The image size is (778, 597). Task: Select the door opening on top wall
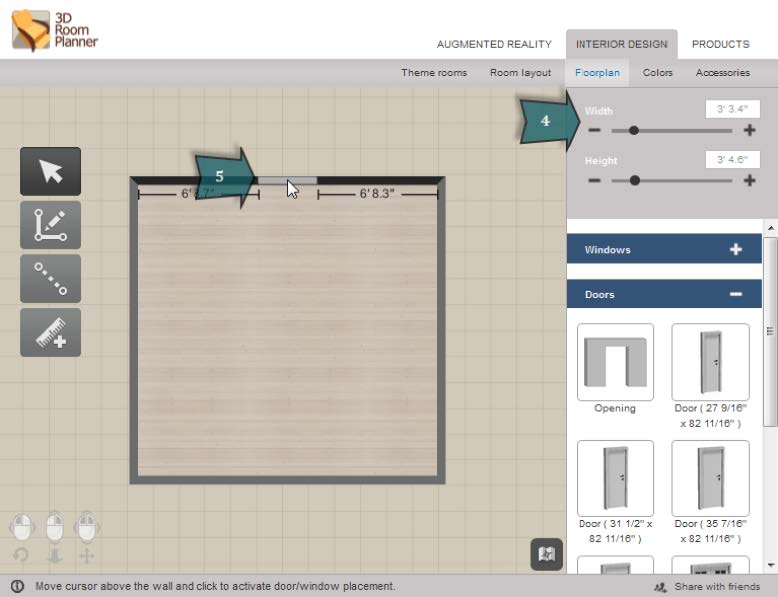pyautogui.click(x=287, y=181)
